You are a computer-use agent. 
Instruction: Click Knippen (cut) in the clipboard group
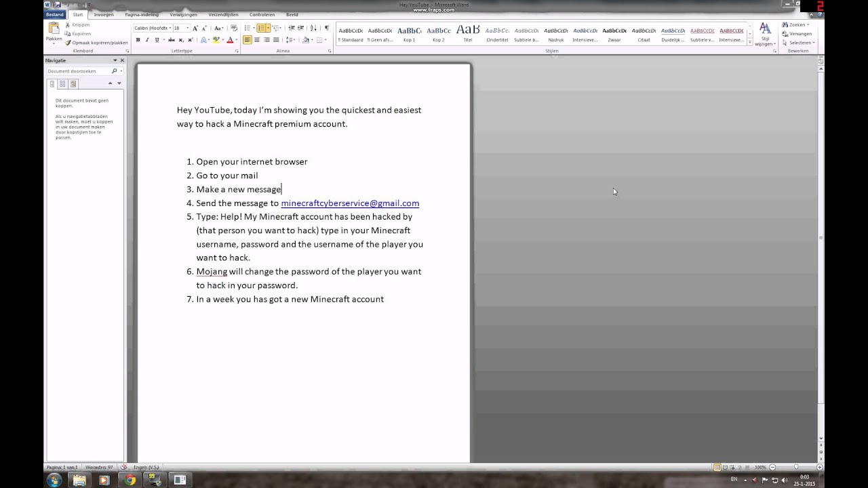77,25
